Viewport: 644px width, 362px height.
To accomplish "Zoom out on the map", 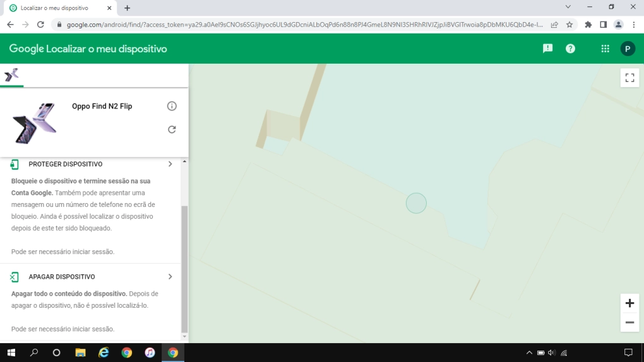I will click(629, 323).
